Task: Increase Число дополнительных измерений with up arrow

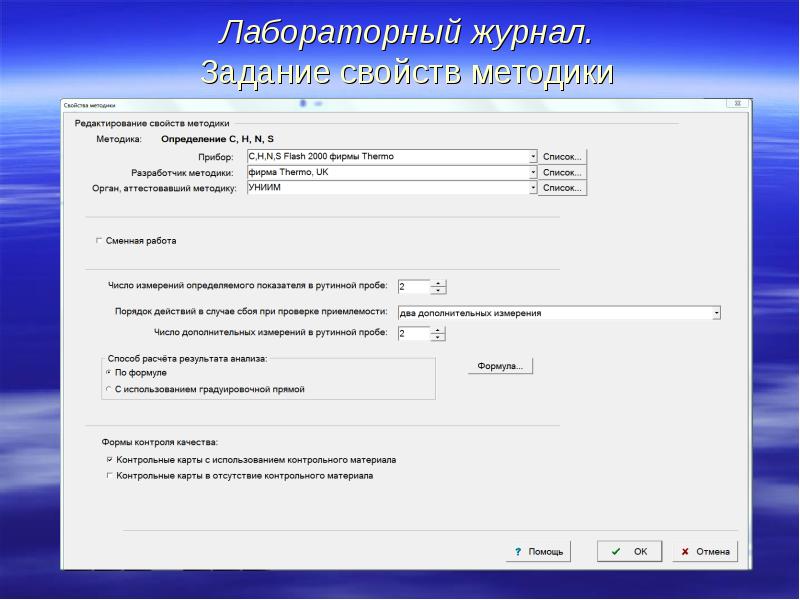Action: click(438, 330)
